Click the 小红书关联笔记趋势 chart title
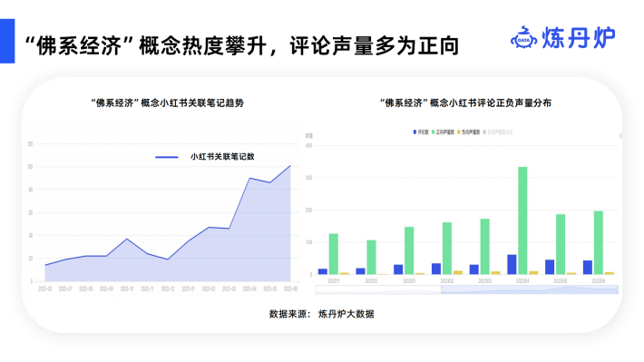 pyautogui.click(x=167, y=103)
